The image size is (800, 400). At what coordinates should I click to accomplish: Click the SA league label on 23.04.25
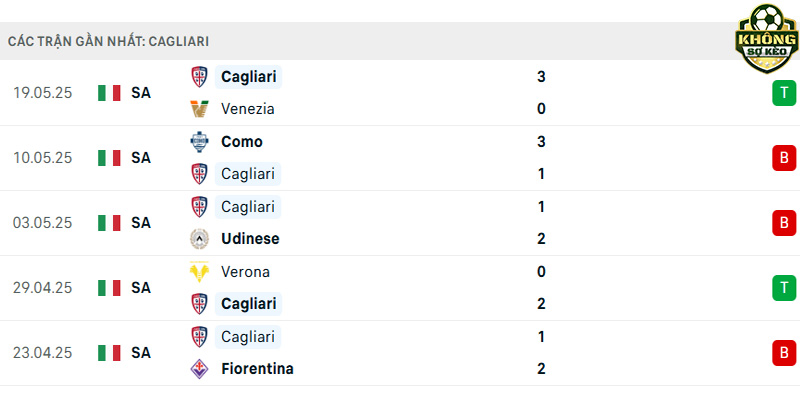141,353
